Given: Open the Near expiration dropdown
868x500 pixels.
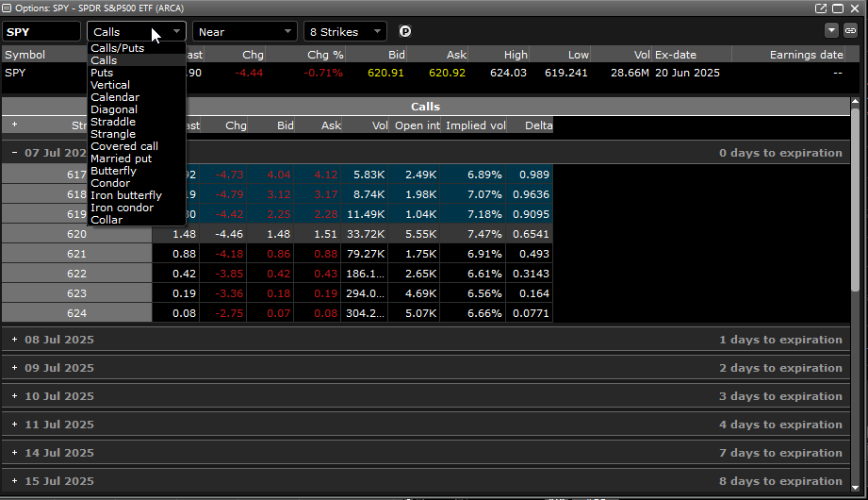Looking at the screenshot, I should point(245,31).
